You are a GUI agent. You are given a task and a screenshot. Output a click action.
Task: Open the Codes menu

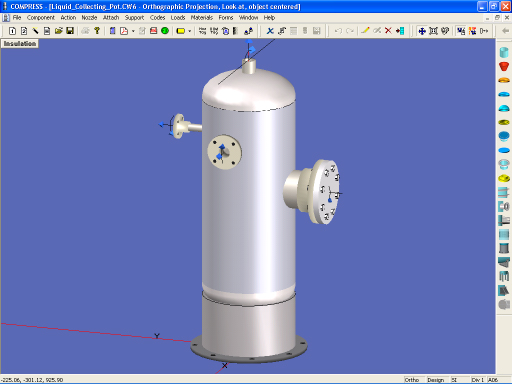tap(157, 18)
